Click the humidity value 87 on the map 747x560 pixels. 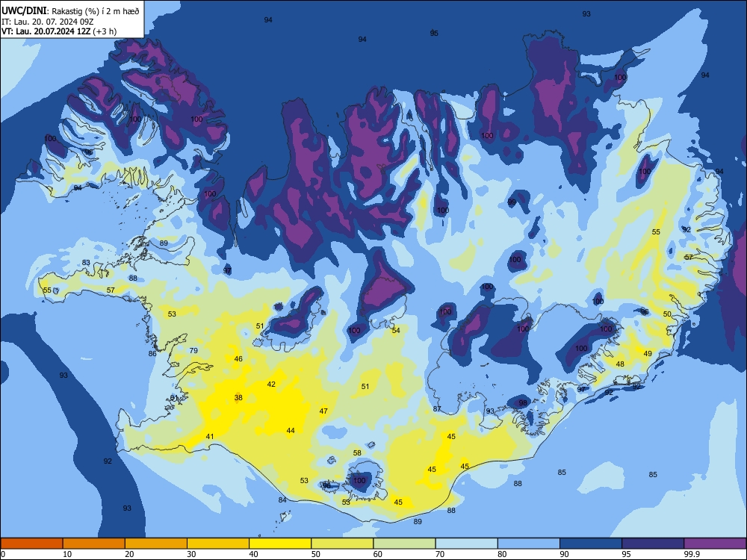point(437,409)
